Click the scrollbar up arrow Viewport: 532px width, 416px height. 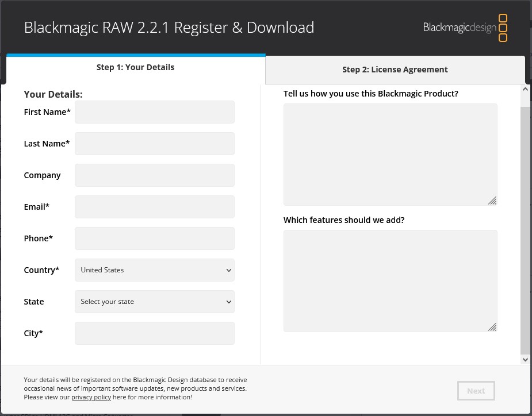pos(525,89)
